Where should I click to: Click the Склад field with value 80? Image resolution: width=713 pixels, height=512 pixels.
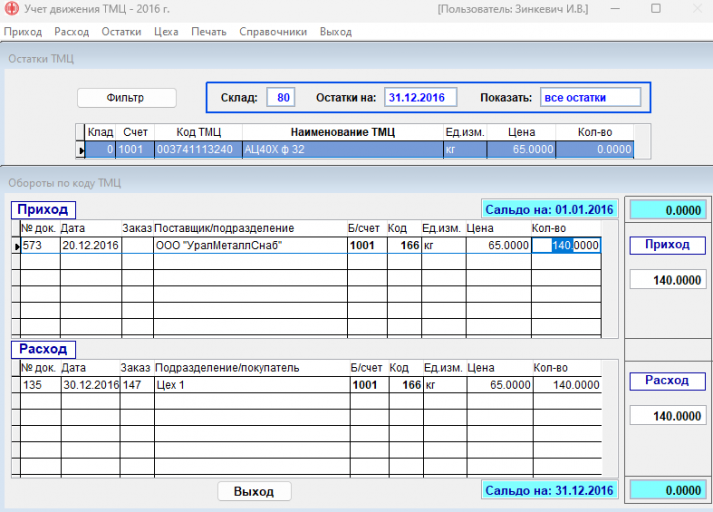click(281, 97)
